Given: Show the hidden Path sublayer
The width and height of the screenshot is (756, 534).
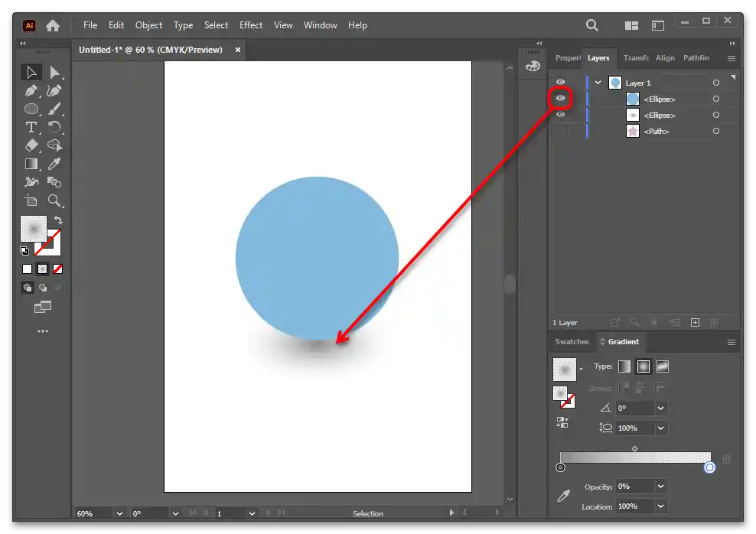Looking at the screenshot, I should click(561, 132).
